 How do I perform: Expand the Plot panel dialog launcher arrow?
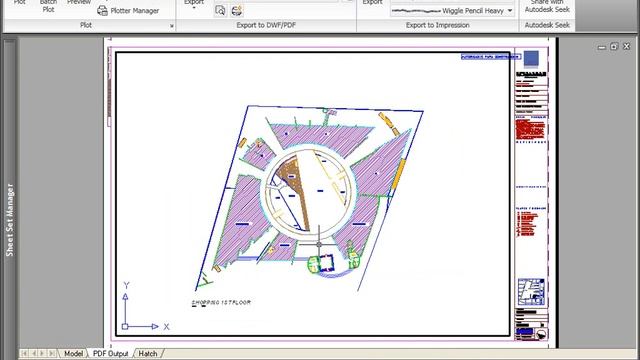click(x=171, y=26)
